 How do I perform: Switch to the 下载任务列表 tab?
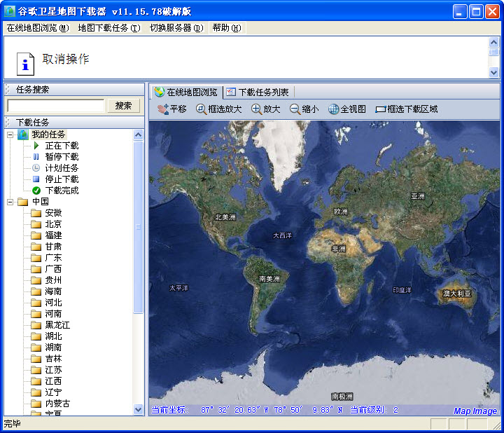pyautogui.click(x=258, y=92)
